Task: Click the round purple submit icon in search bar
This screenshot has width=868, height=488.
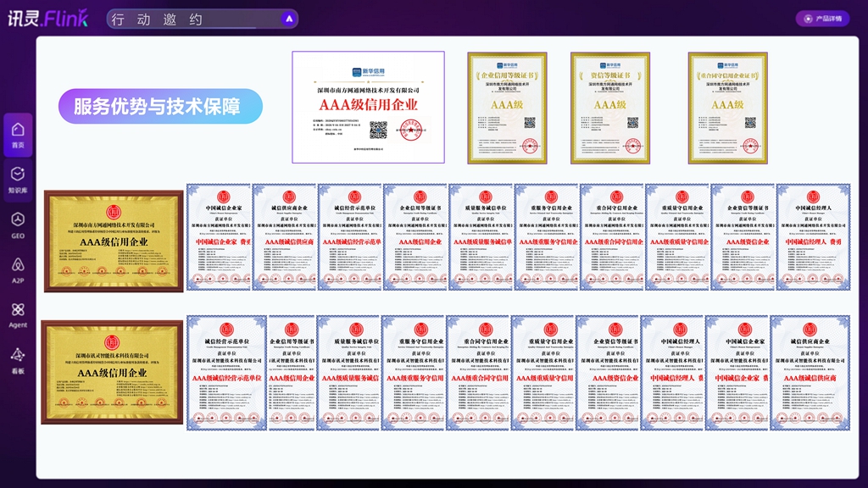Action: (x=288, y=19)
